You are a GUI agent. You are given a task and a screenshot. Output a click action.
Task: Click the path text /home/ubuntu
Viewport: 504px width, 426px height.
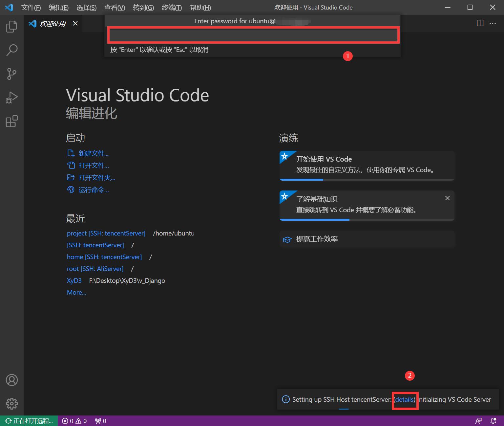(x=174, y=233)
